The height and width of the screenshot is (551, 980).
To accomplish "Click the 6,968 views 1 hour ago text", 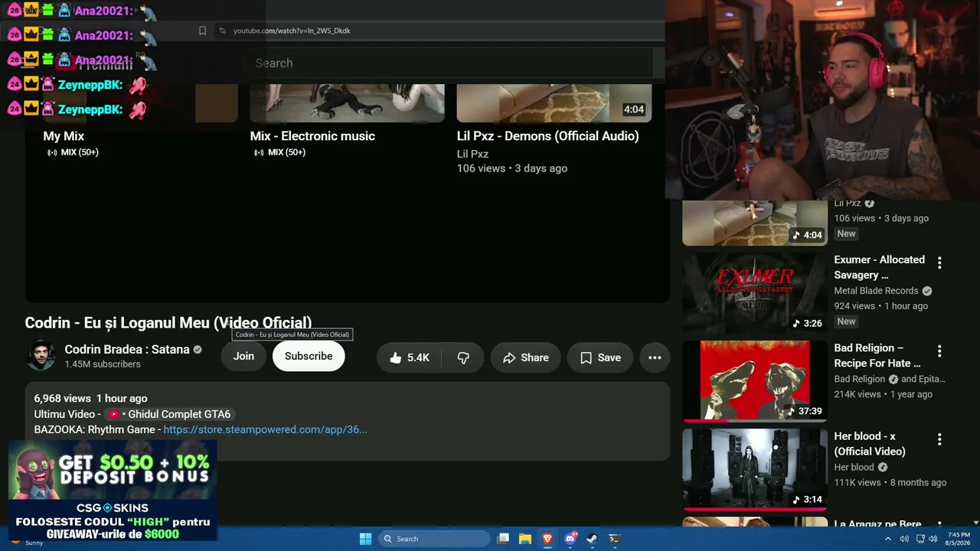I will (x=90, y=398).
